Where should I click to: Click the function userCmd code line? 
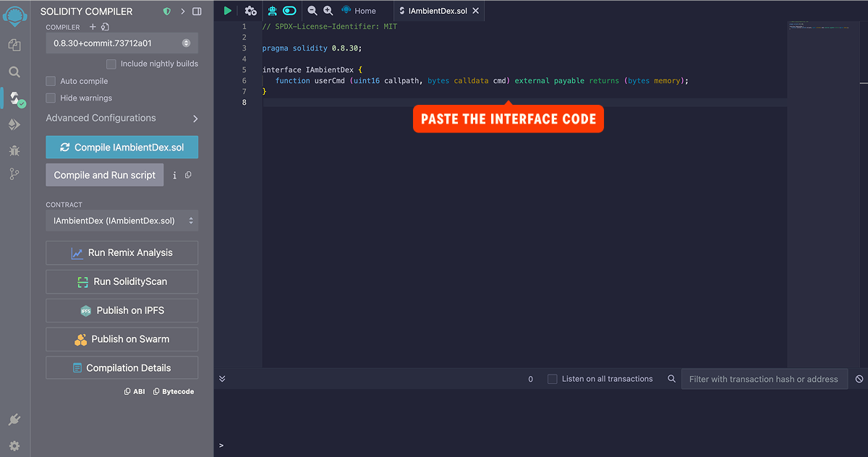[482, 81]
